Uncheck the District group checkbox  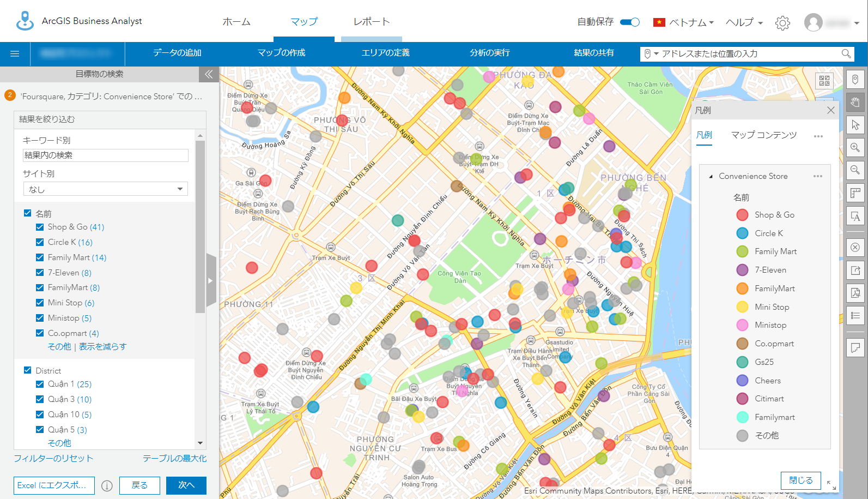pos(28,370)
